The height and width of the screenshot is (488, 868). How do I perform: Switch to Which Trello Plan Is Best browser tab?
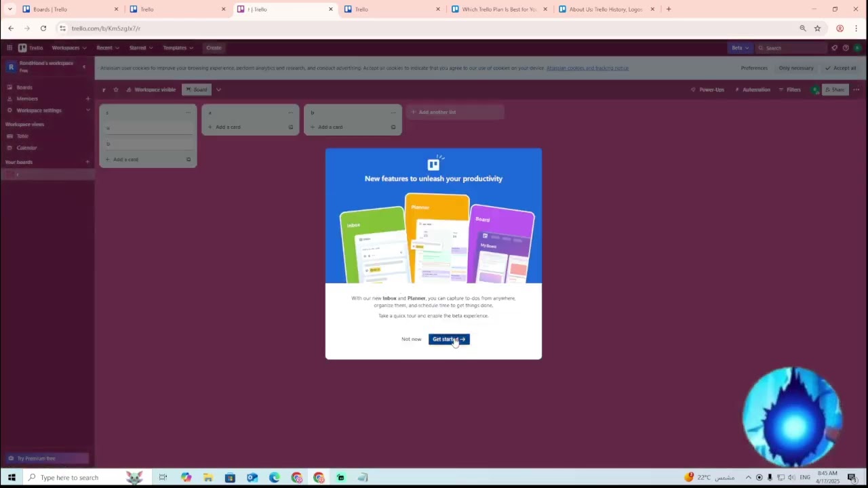(500, 9)
